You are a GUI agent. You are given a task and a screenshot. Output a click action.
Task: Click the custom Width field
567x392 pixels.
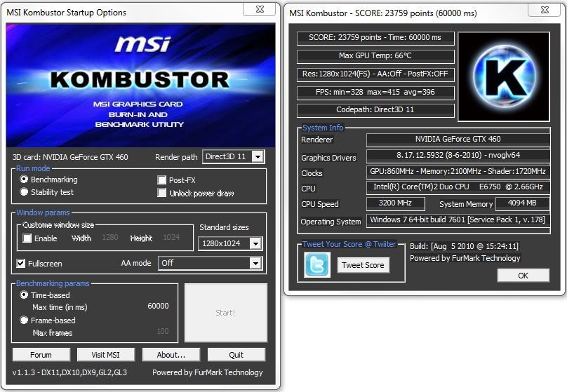tap(110, 237)
